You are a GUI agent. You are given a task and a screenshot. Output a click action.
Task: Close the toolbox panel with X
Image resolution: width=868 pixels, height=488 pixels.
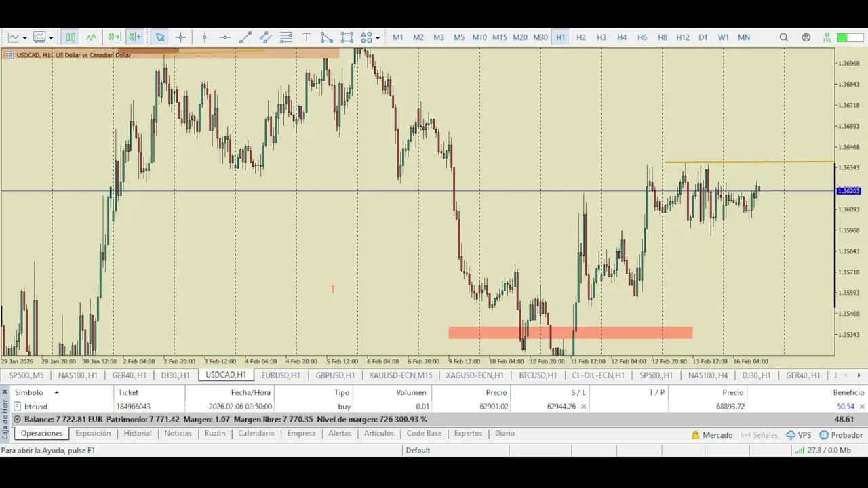[x=5, y=392]
